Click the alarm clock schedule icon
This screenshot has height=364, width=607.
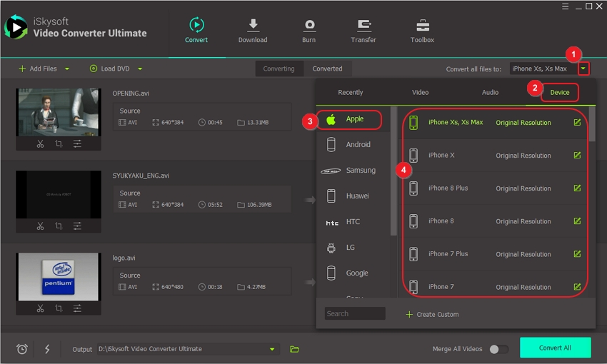pos(22,349)
